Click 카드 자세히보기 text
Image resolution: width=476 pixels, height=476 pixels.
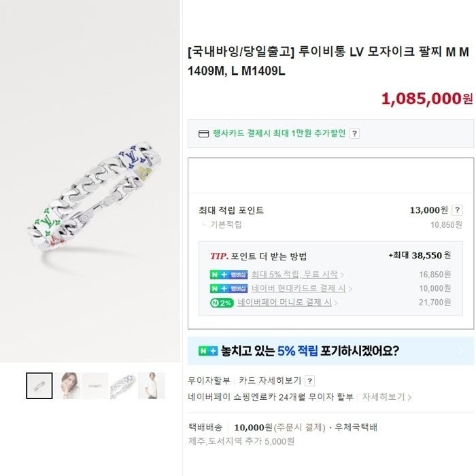click(x=269, y=381)
